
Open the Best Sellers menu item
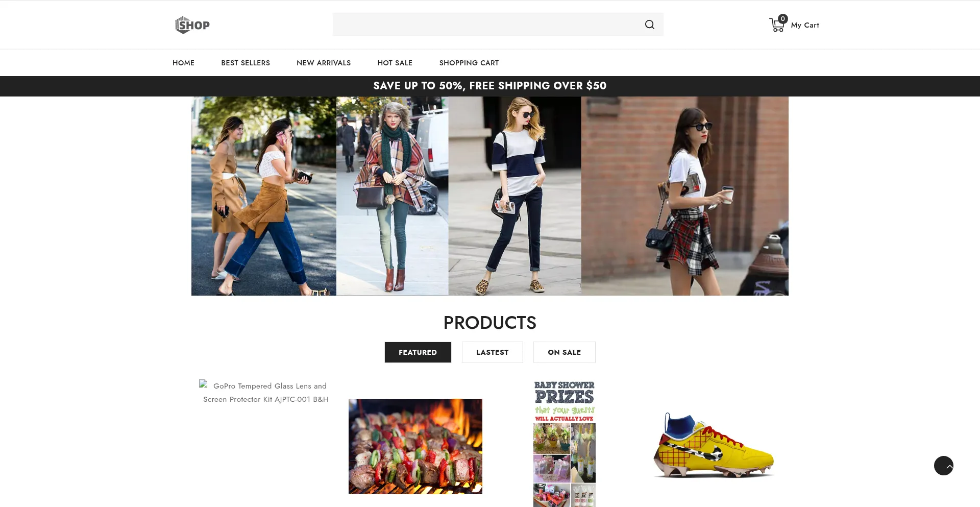pos(246,63)
